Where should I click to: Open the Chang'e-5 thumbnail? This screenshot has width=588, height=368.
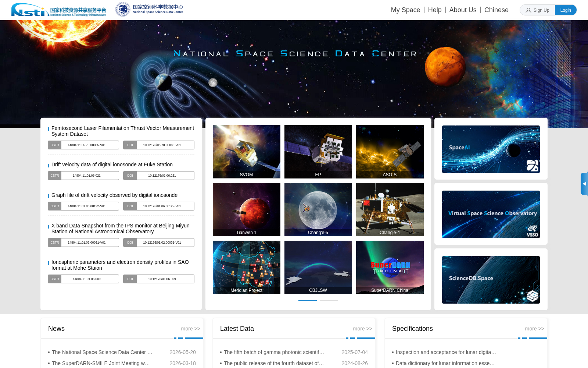(x=318, y=209)
